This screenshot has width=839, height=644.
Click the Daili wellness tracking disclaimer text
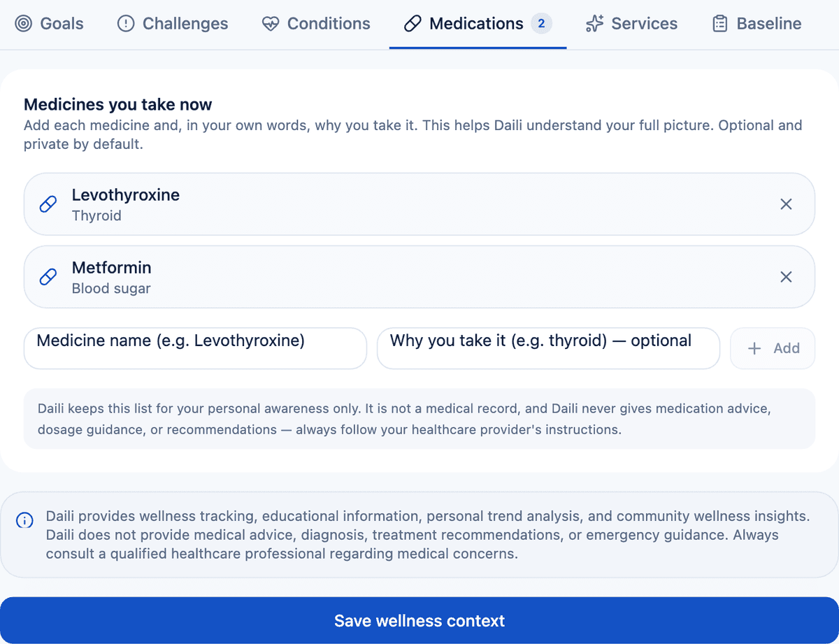click(x=428, y=535)
